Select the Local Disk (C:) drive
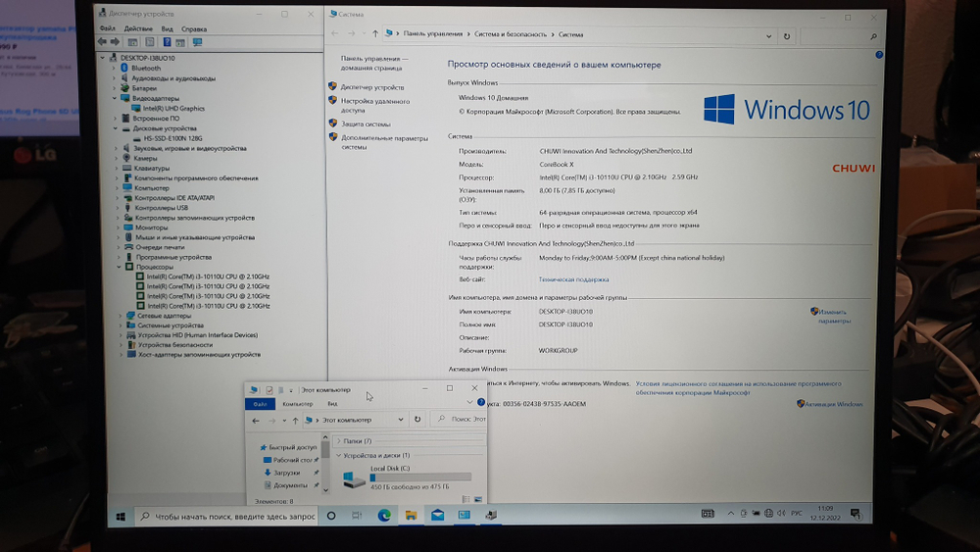Screen dimensions: 980x552 pyautogui.click(x=407, y=477)
